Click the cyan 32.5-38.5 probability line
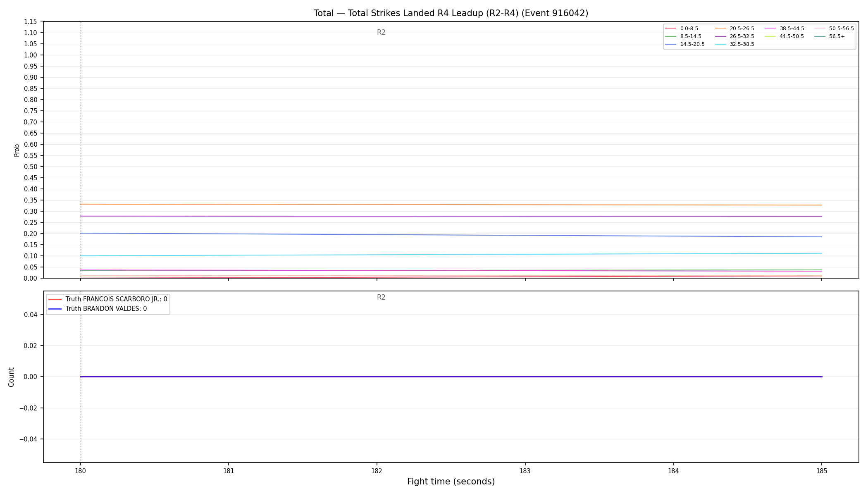The image size is (868, 496). click(451, 255)
